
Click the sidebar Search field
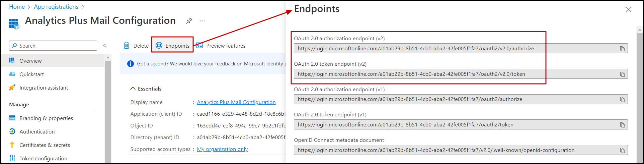54,46
